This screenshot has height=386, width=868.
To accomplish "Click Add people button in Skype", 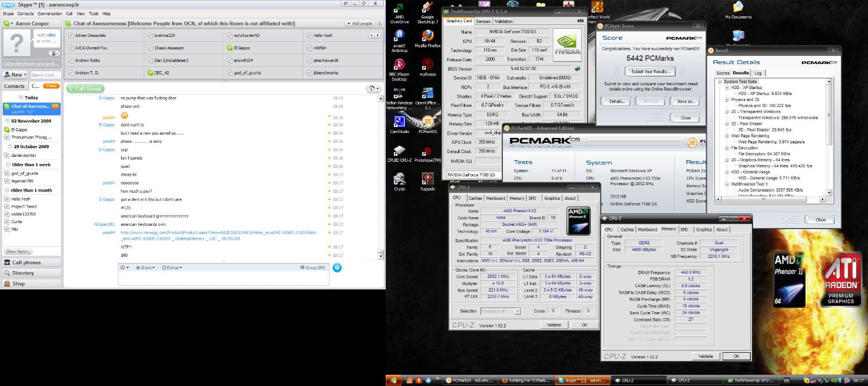I will [360, 23].
